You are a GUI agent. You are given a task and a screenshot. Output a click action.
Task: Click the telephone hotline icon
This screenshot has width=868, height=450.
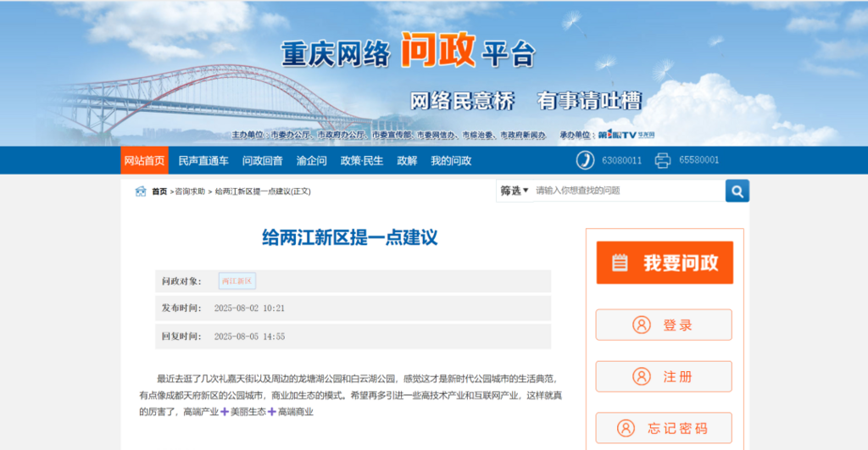(x=585, y=160)
